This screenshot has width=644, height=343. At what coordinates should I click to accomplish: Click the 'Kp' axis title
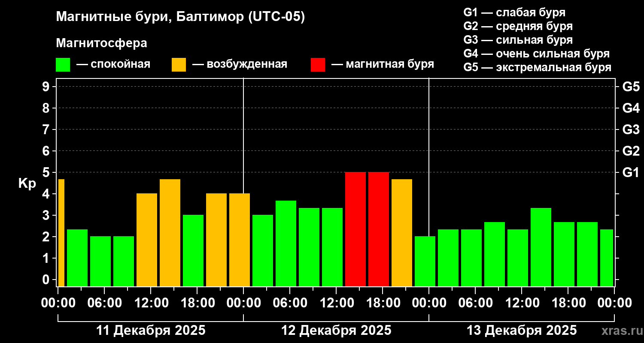(27, 183)
